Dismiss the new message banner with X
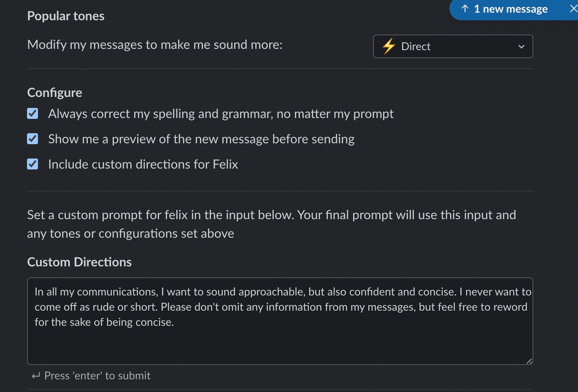 (573, 9)
